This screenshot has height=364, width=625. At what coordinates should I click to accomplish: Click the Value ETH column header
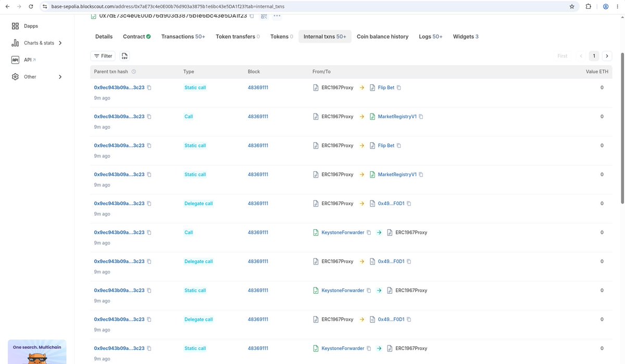click(x=597, y=72)
